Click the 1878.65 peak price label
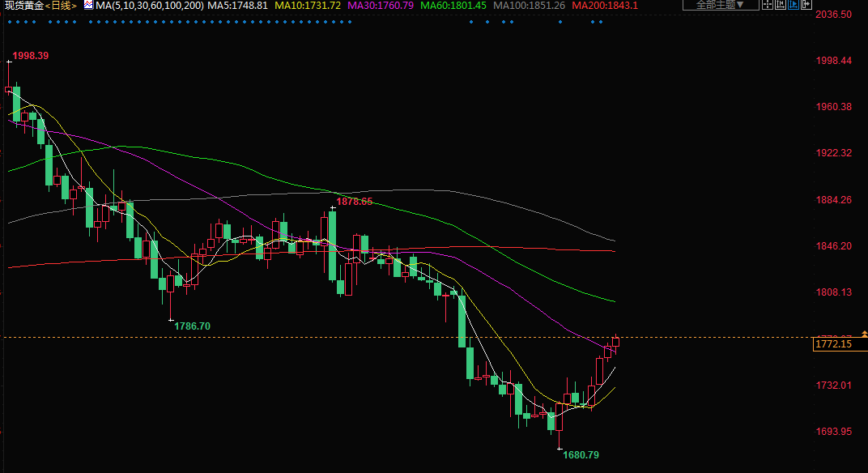 click(x=355, y=201)
